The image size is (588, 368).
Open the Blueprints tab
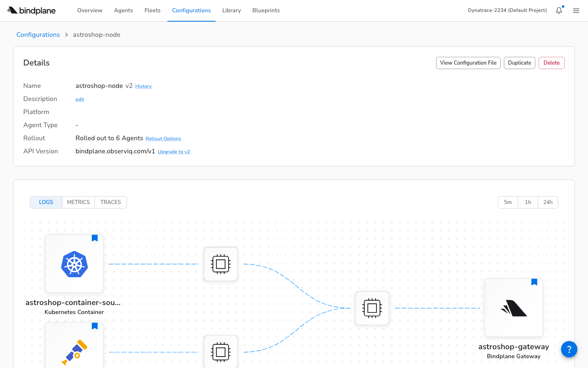point(266,11)
